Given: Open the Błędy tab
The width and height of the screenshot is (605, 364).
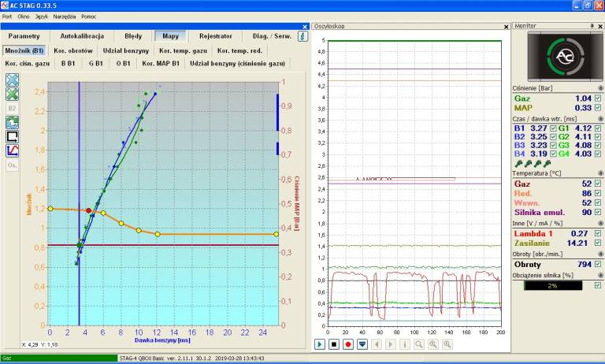Looking at the screenshot, I should pos(133,36).
